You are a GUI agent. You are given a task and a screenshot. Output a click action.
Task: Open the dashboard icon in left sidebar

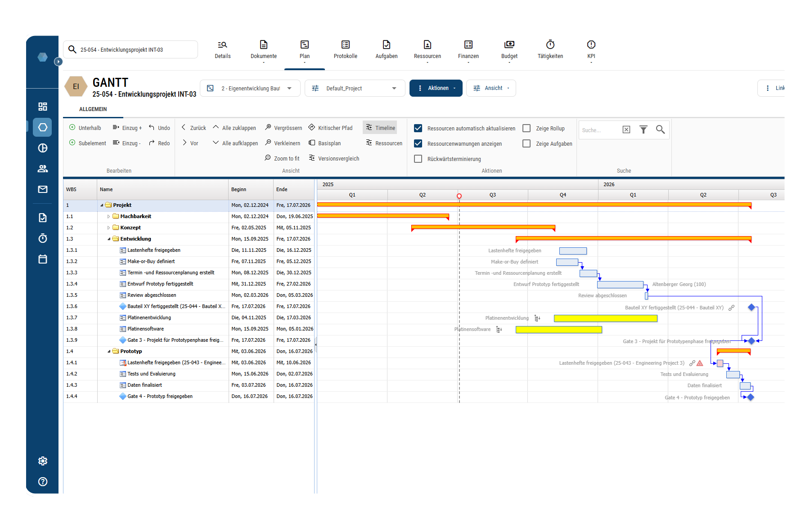[42, 107]
